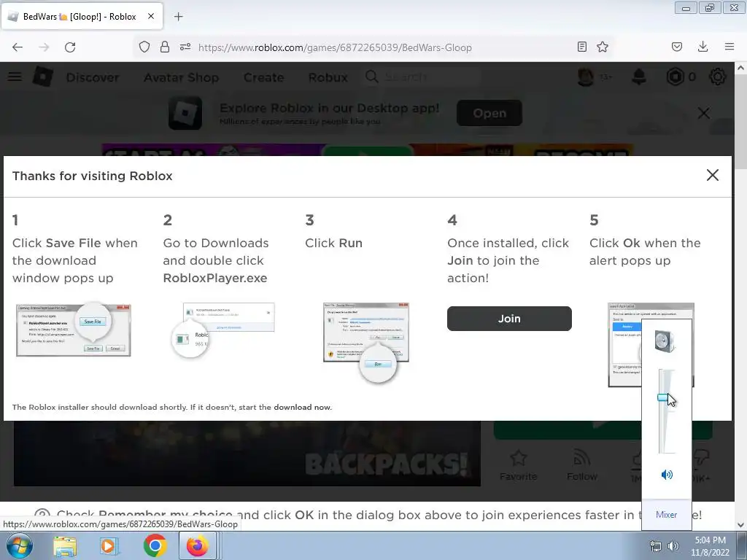The width and height of the screenshot is (747, 560).
Task: Bookmark this page with the star icon
Action: click(602, 47)
